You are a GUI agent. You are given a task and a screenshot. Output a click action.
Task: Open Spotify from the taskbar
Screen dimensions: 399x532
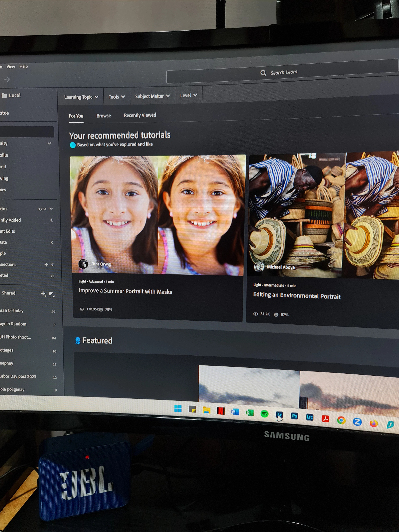point(264,414)
